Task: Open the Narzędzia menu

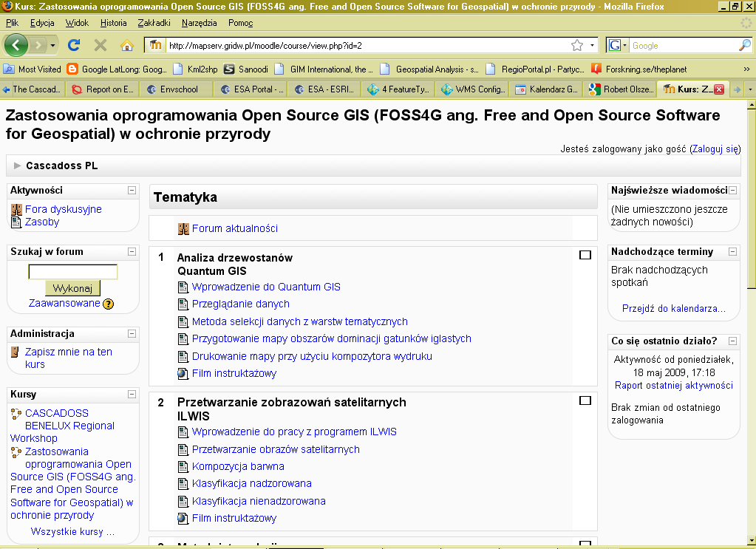Action: (x=199, y=23)
